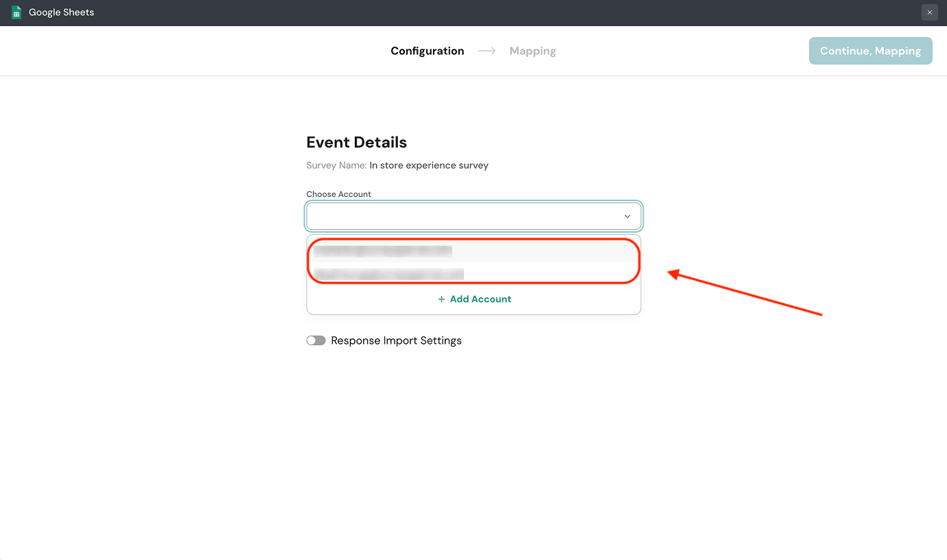
Task: Click the Google Sheets title text
Action: [61, 12]
